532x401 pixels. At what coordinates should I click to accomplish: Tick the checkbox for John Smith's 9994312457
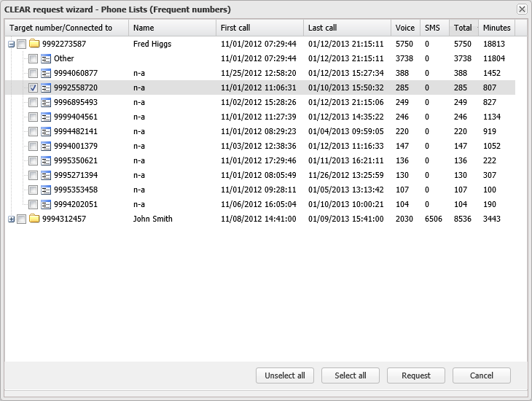(x=22, y=219)
